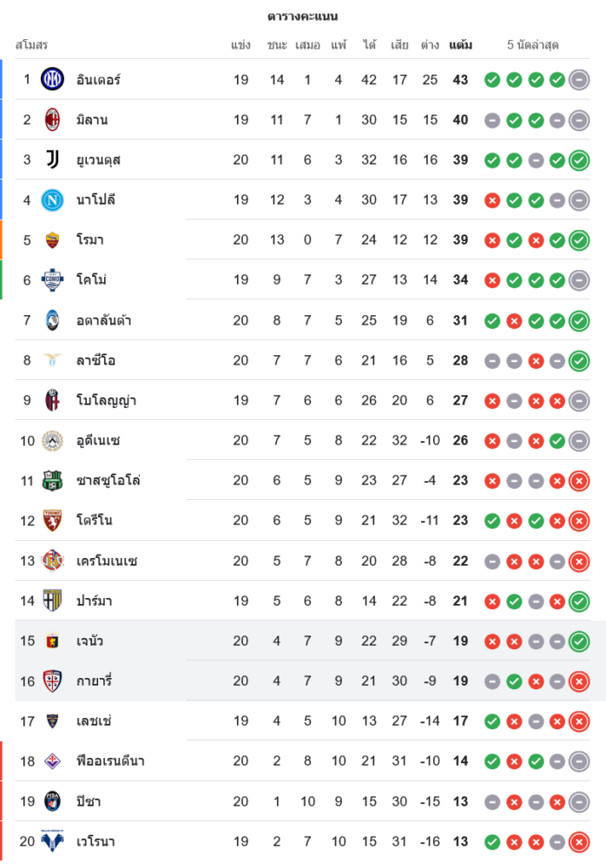The width and height of the screenshot is (606, 868).
Task: Click the Juventus logo icon
Action: point(53,160)
